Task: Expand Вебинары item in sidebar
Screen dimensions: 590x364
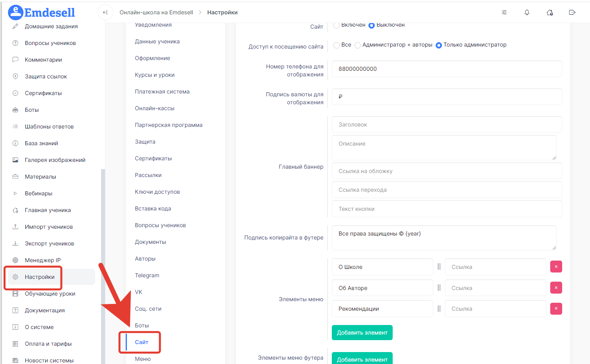Action: (x=39, y=193)
